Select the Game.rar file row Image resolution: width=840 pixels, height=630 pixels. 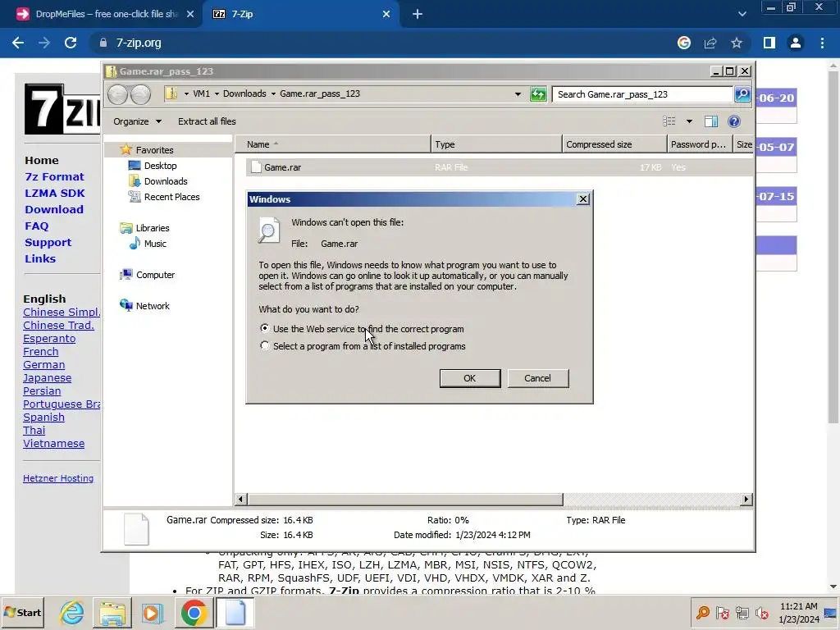pos(500,167)
